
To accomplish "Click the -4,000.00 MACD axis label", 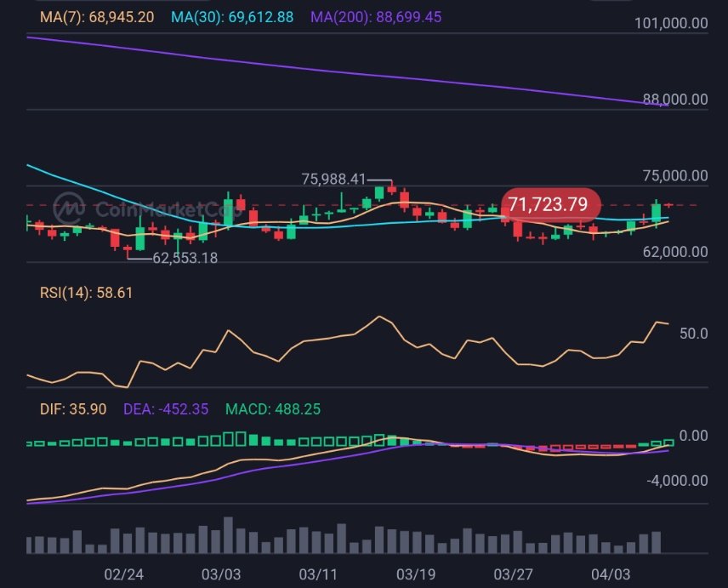I will [x=677, y=480].
